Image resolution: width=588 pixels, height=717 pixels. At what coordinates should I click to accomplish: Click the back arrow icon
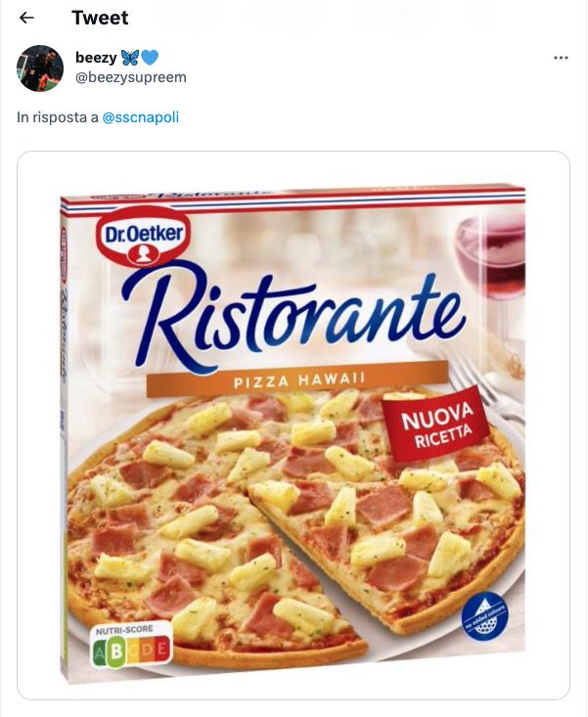tap(26, 18)
